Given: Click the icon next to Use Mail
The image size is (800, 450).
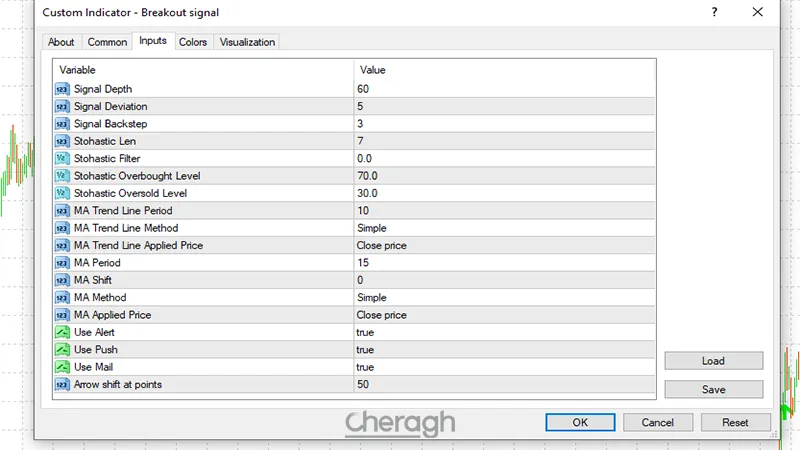Looking at the screenshot, I should (x=63, y=367).
